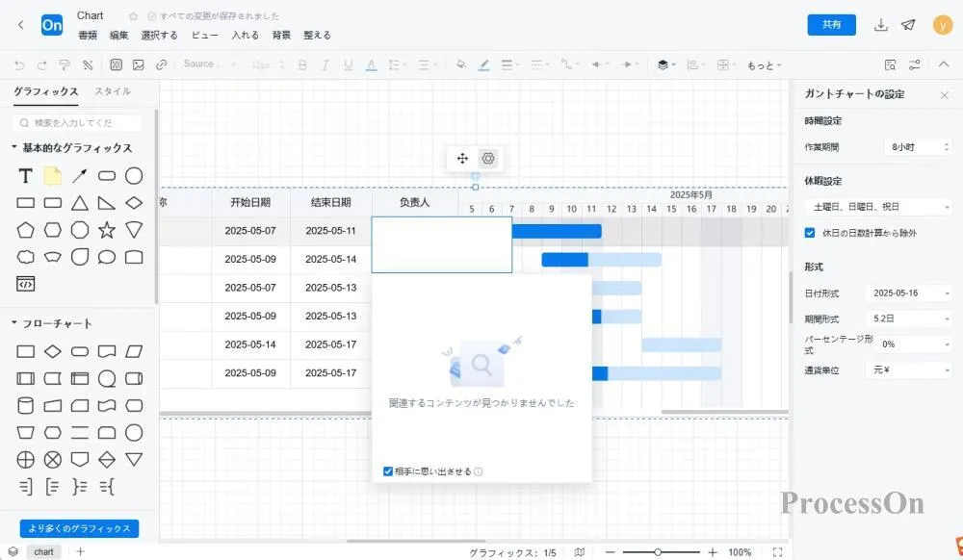Click the 2025-05-14 to 05-17 Gantt bar
963x560 pixels.
(x=681, y=344)
